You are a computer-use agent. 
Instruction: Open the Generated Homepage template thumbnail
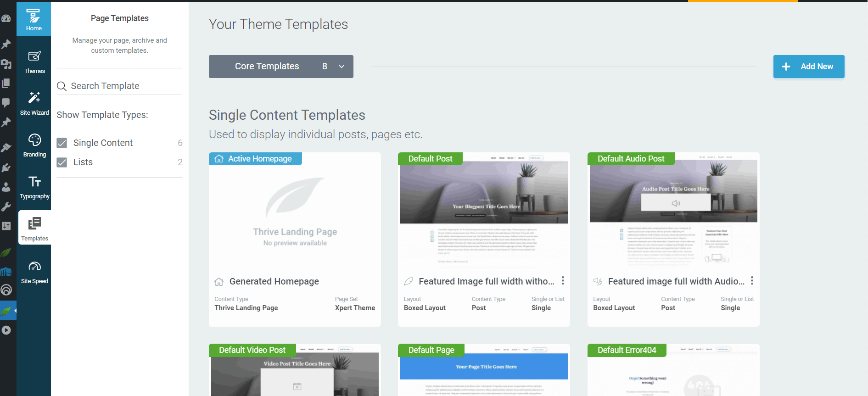pos(295,212)
